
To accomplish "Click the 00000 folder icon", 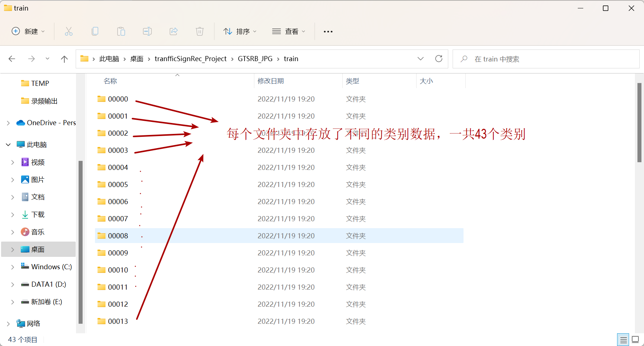I will point(102,99).
